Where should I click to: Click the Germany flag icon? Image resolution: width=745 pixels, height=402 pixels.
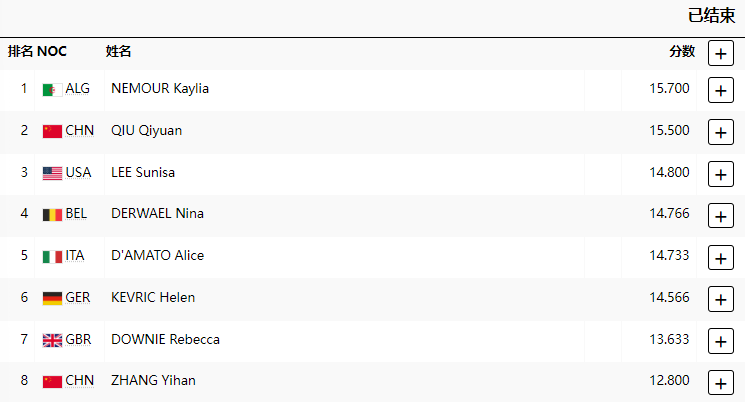pyautogui.click(x=52, y=298)
